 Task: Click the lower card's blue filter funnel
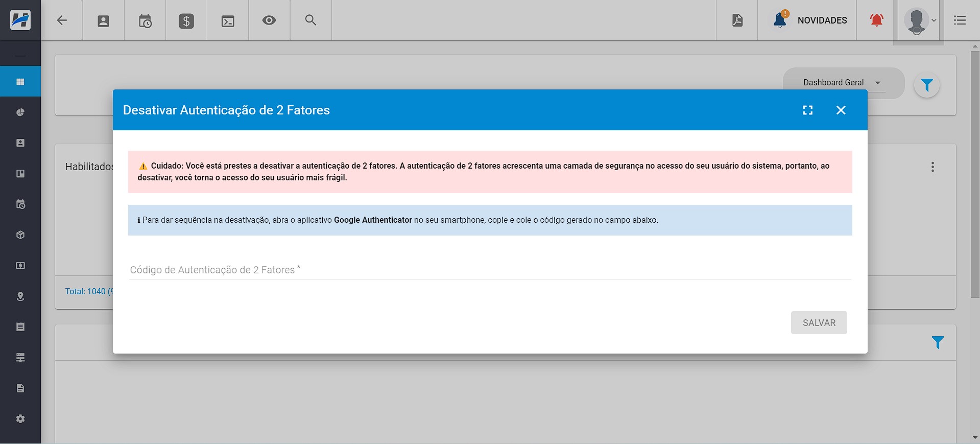click(x=938, y=343)
